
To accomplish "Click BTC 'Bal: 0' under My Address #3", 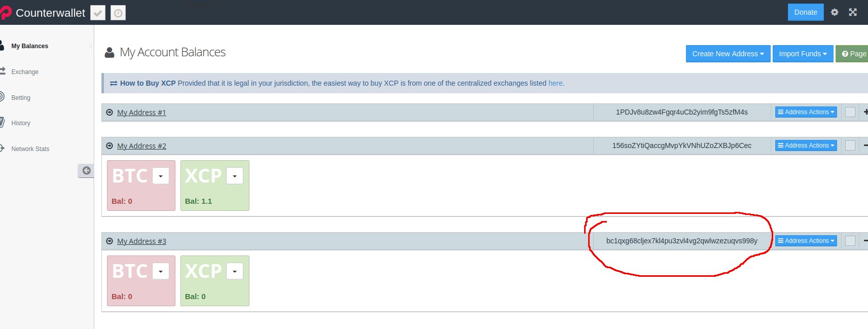I will pos(122,297).
